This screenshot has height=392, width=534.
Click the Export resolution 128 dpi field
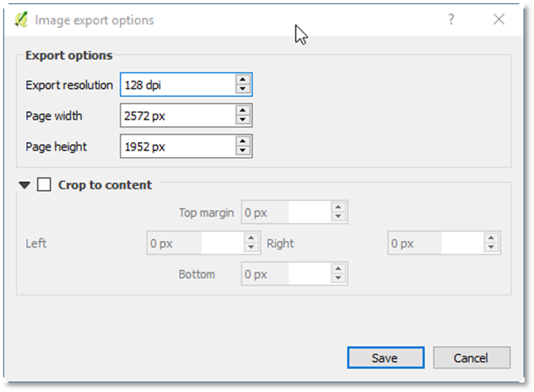click(177, 84)
